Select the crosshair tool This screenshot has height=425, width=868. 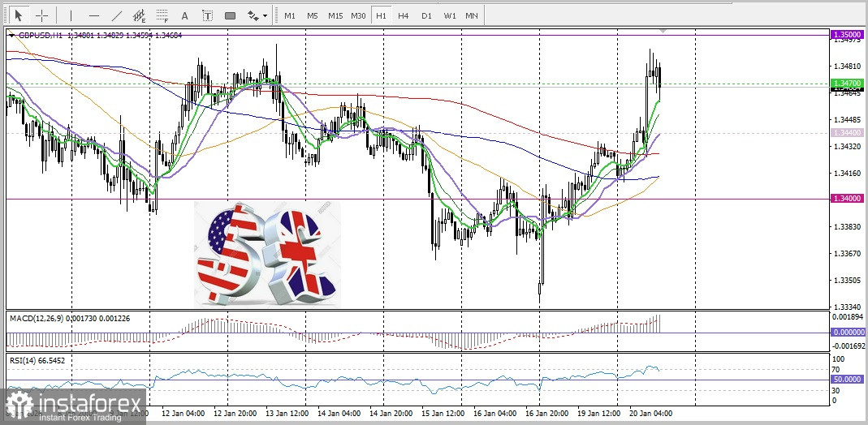coord(42,15)
